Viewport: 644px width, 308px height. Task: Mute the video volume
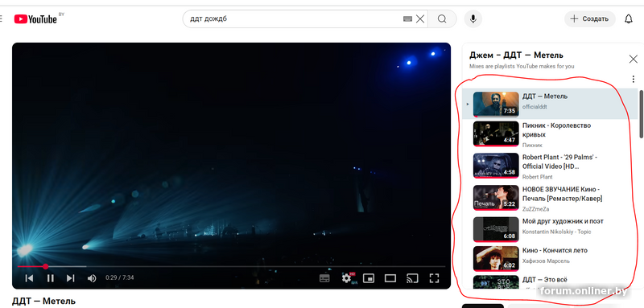tap(92, 278)
